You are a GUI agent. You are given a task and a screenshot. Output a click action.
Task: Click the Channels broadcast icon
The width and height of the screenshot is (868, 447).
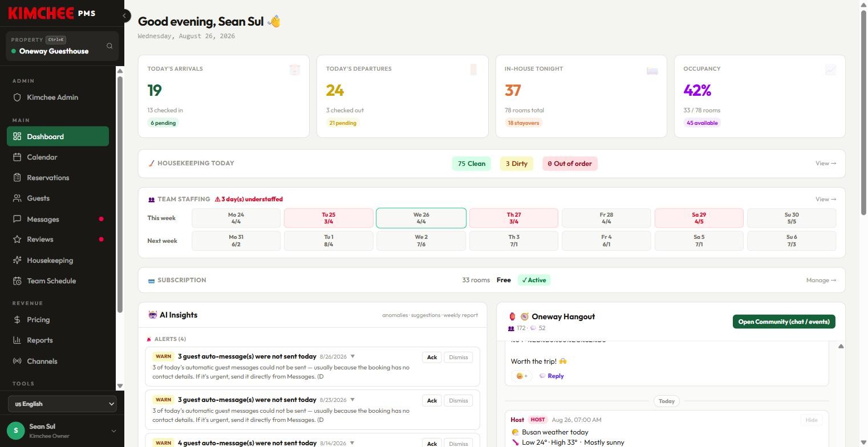[17, 361]
